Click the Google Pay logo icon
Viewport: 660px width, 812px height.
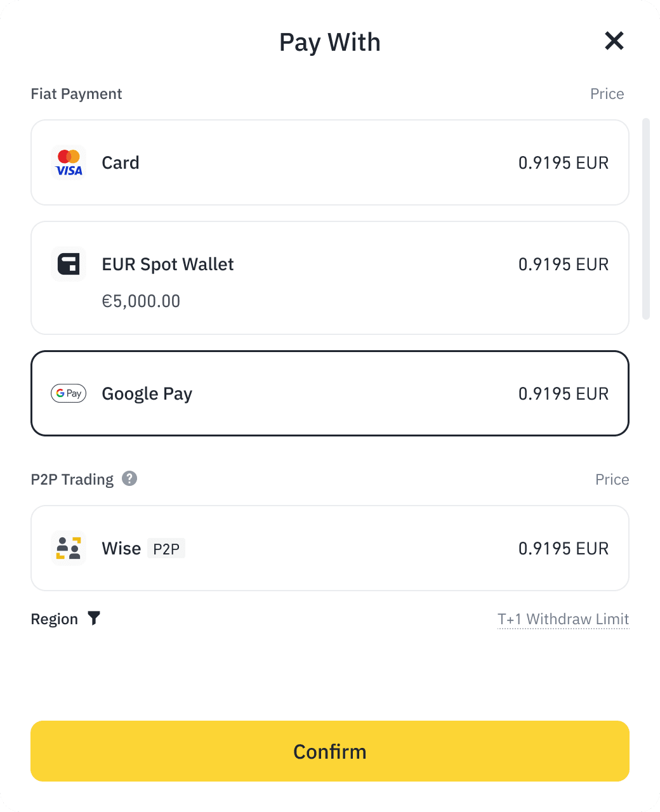(69, 393)
